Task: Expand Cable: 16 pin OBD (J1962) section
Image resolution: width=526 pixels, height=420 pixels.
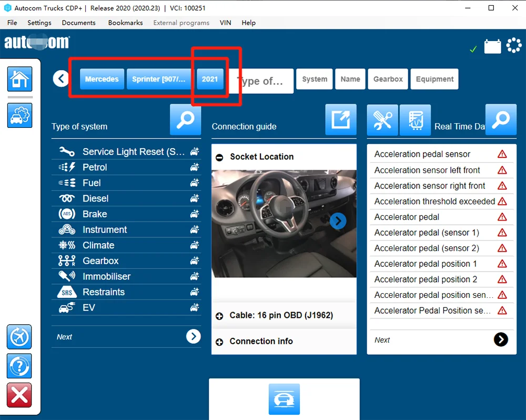Action: (219, 316)
